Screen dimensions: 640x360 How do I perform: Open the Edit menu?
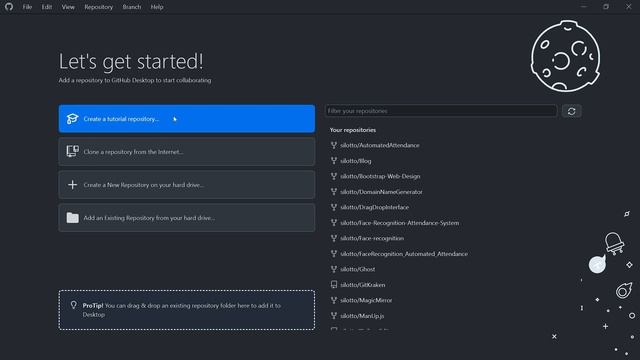click(47, 7)
